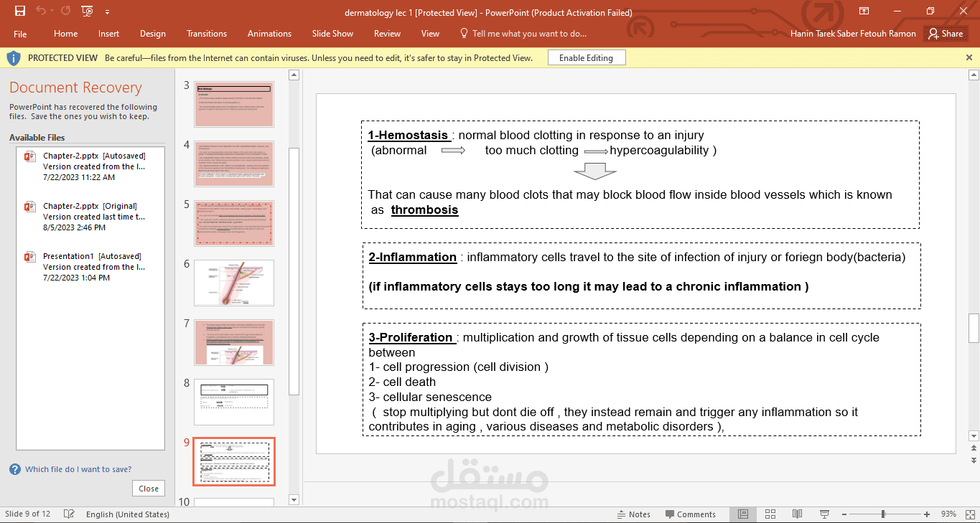Click the slide area scroll up arrow
This screenshot has height=523, width=980.
coord(974,75)
